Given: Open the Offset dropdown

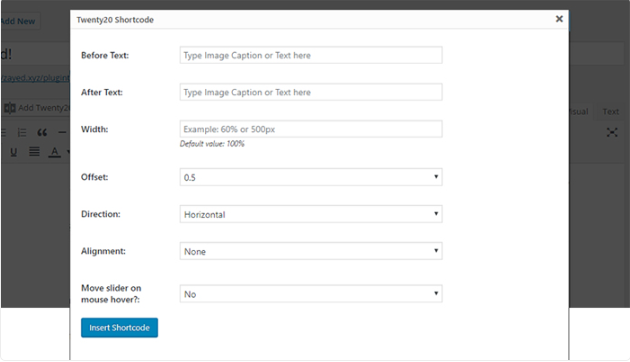Looking at the screenshot, I should [x=311, y=177].
